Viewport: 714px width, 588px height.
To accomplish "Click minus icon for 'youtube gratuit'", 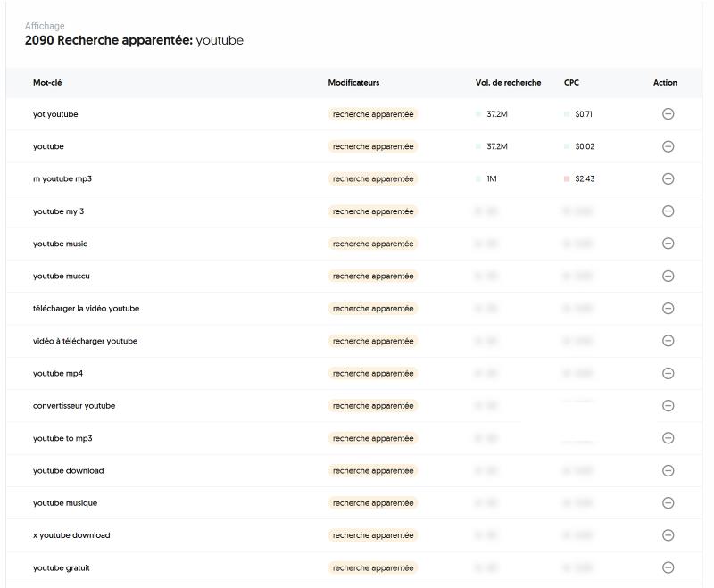I will pyautogui.click(x=668, y=567).
